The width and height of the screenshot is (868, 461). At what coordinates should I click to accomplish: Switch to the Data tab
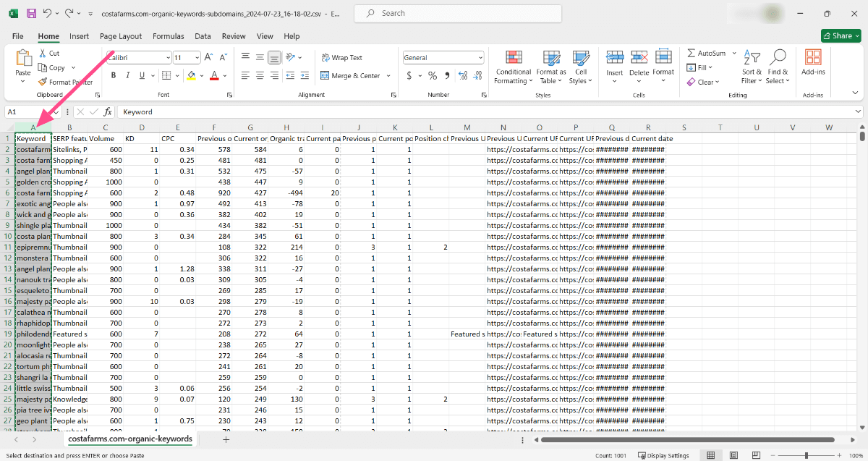[x=203, y=36]
